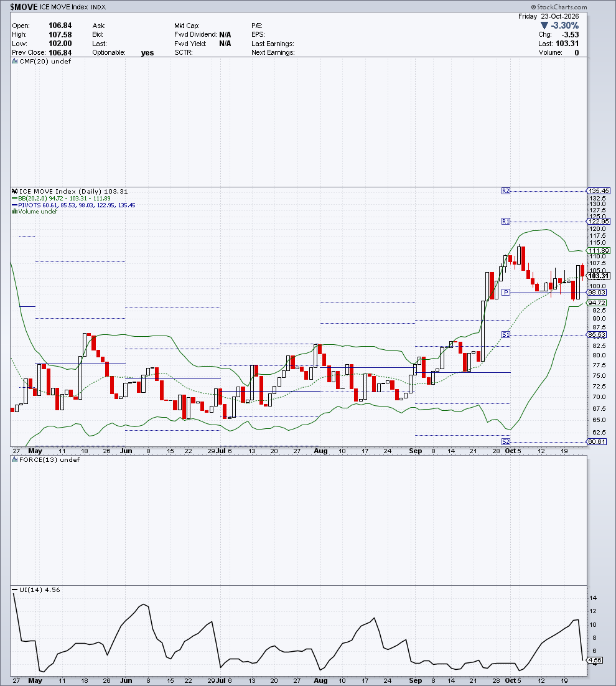
Task: Click the 135.45 price axis label
Action: coord(599,190)
